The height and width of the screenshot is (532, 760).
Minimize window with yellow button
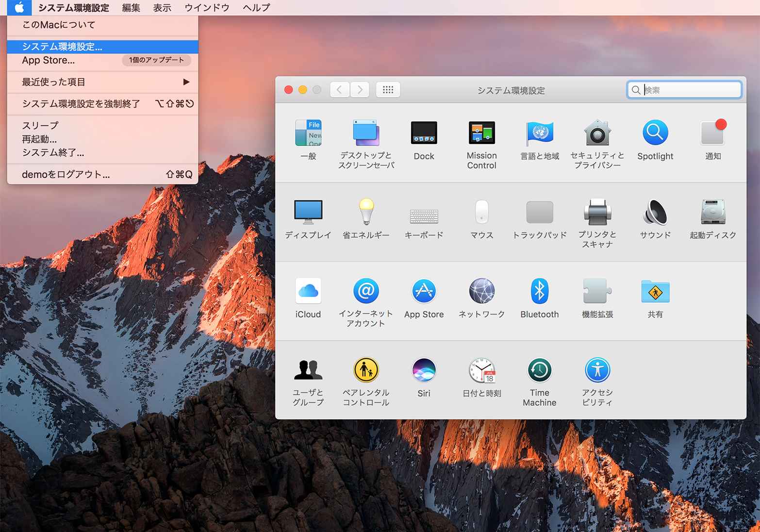coord(303,90)
